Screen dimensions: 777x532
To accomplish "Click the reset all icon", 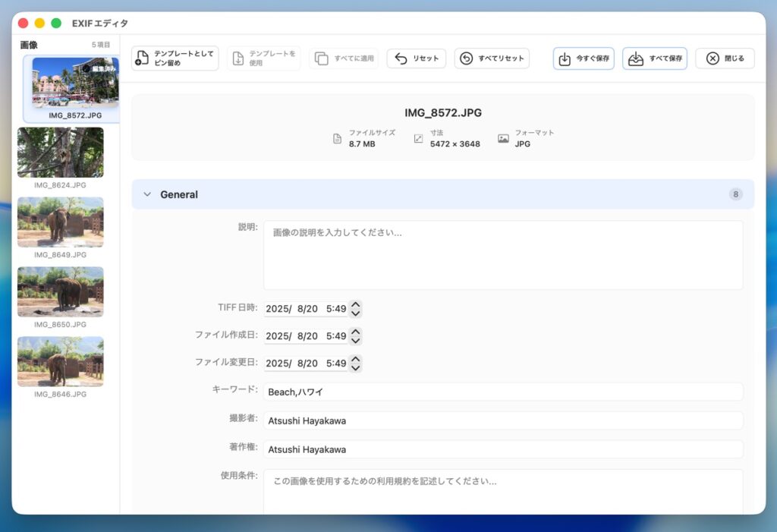I will click(467, 58).
